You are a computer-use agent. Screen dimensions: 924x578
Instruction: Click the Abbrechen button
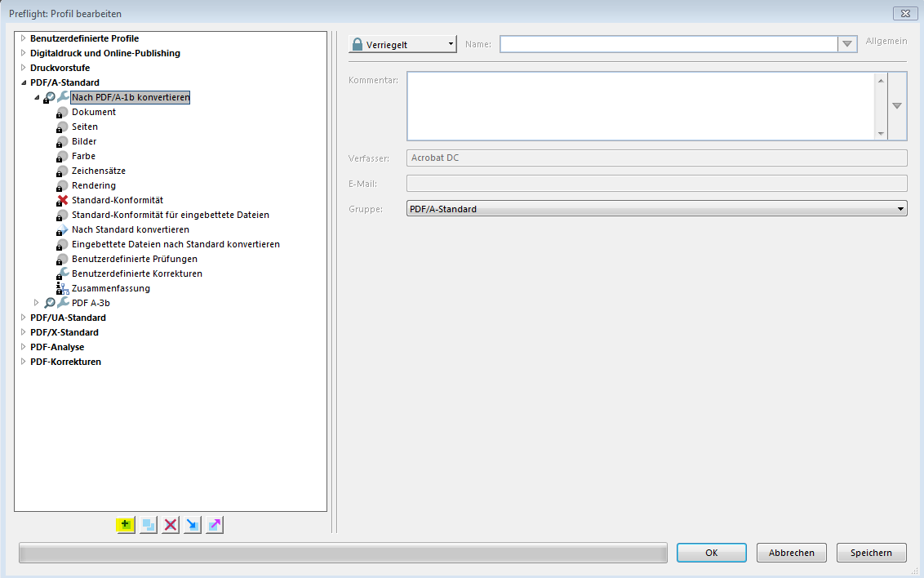[792, 553]
